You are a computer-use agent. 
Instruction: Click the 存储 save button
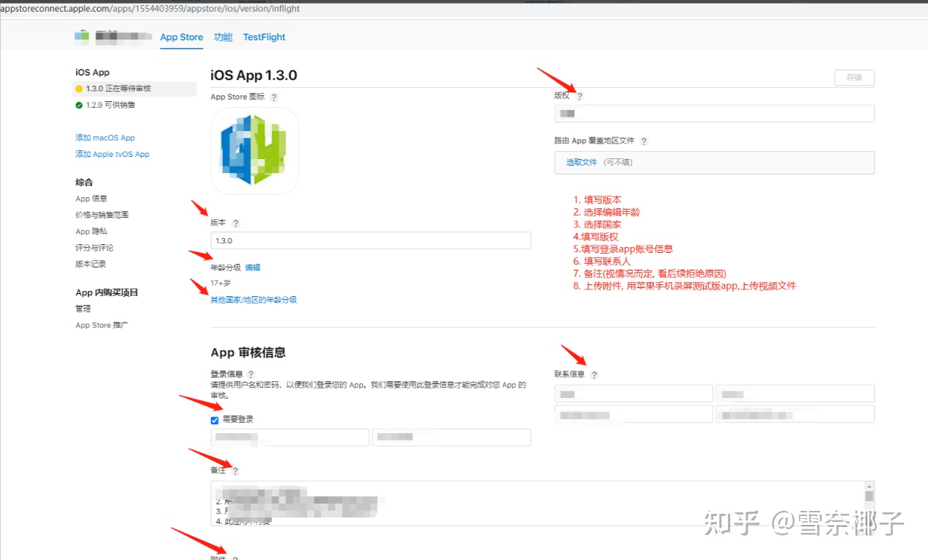tap(854, 77)
